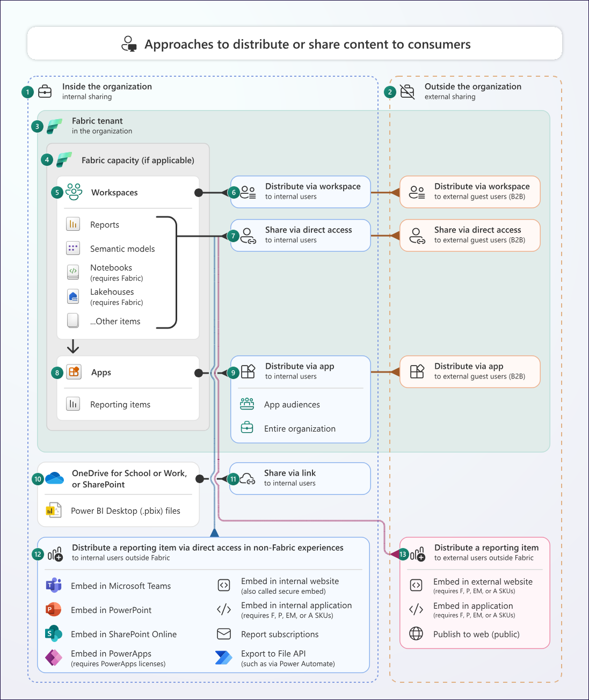Image resolution: width=589 pixels, height=700 pixels.
Task: Click the 'Embed in external website' text
Action: [483, 581]
